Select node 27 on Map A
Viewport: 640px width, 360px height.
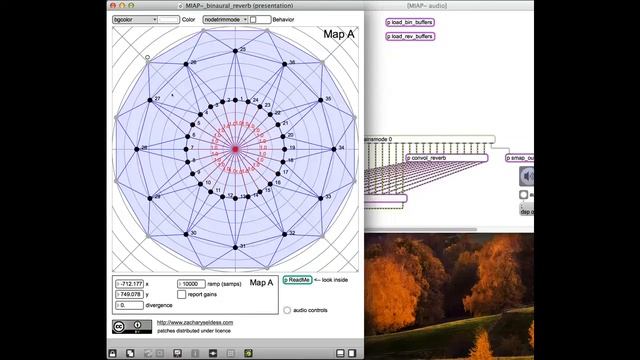(150, 100)
